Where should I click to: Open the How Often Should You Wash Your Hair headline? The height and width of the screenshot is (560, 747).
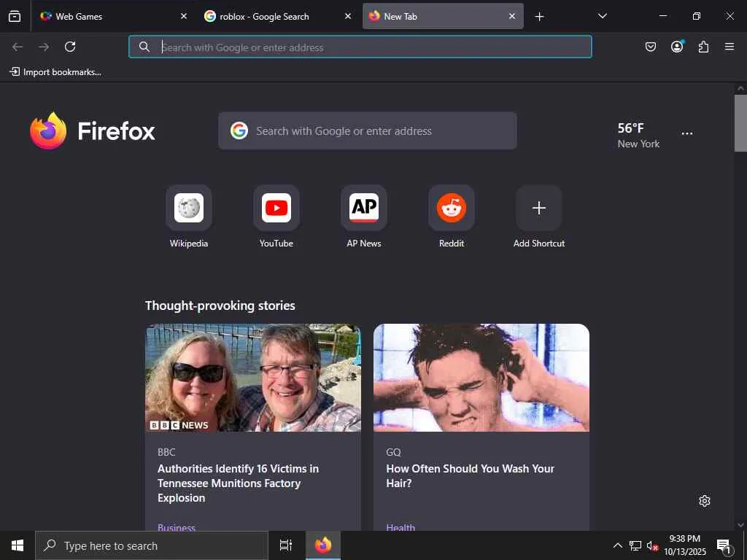coord(470,475)
